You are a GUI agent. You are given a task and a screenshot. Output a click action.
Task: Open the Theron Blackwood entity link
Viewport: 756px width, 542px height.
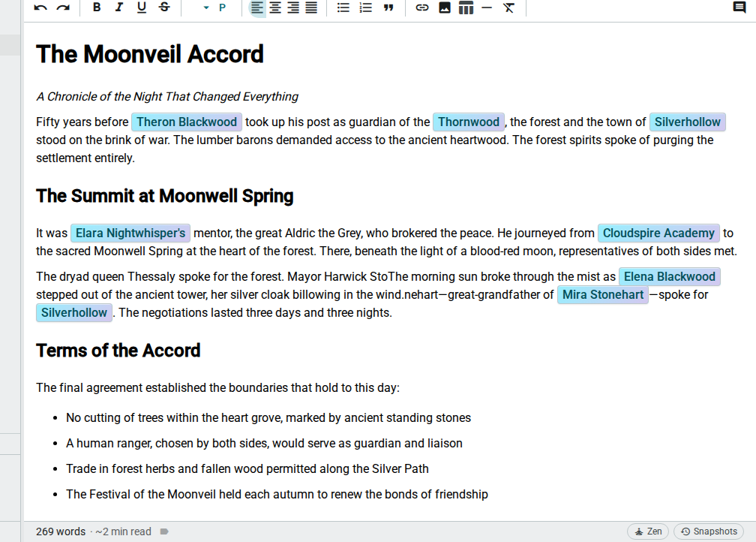coord(187,122)
